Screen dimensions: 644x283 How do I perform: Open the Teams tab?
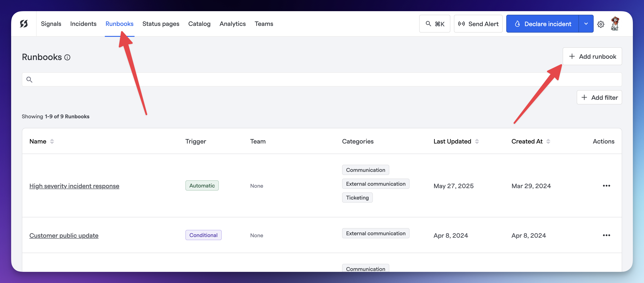pos(264,24)
